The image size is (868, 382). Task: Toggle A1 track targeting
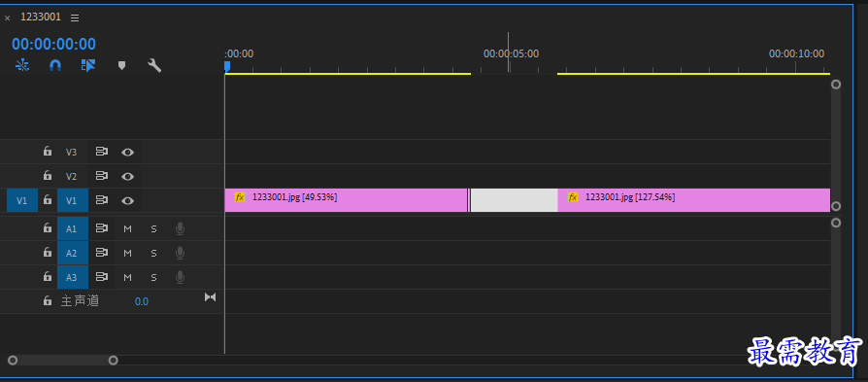coord(73,228)
